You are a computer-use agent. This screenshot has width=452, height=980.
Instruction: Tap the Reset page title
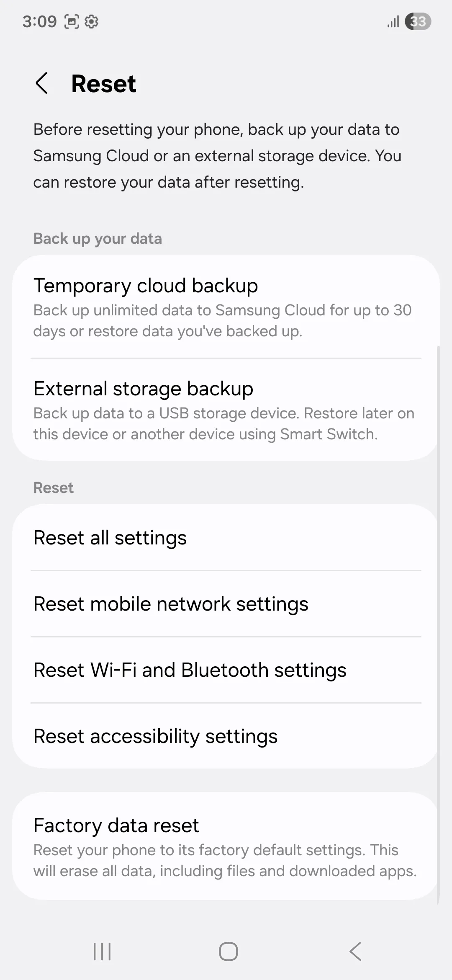pos(103,83)
